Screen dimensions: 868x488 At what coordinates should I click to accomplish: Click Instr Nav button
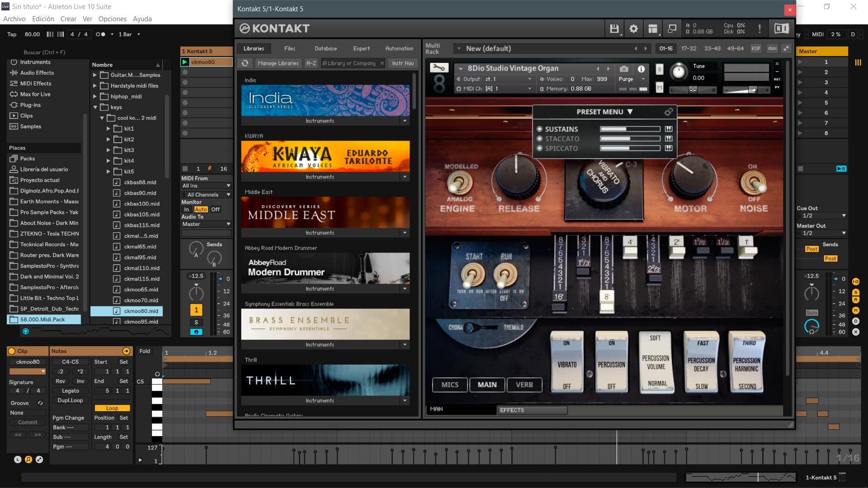click(x=403, y=63)
